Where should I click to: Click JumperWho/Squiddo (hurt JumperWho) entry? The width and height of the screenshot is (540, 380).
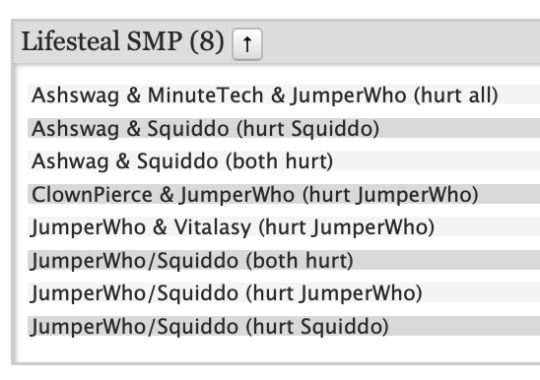coord(284,293)
